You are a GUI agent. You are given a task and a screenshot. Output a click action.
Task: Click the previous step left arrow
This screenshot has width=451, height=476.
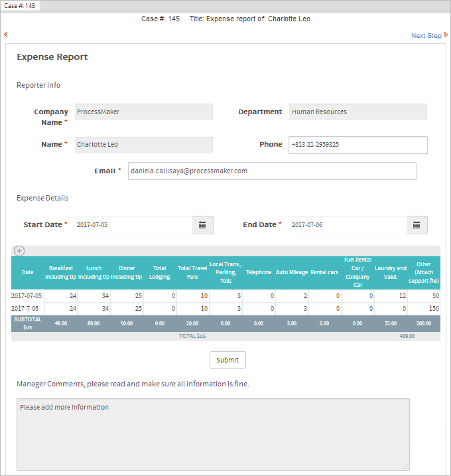[x=5, y=35]
